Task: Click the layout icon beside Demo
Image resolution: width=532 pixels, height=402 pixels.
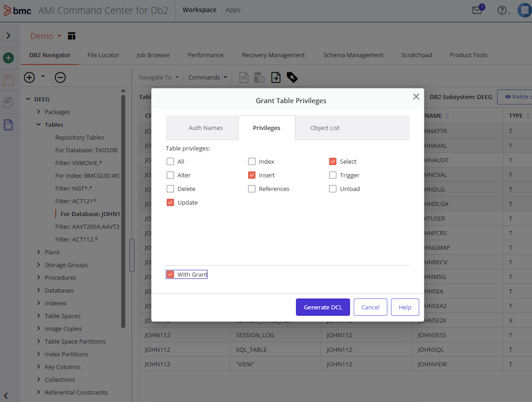Action: pyautogui.click(x=72, y=36)
